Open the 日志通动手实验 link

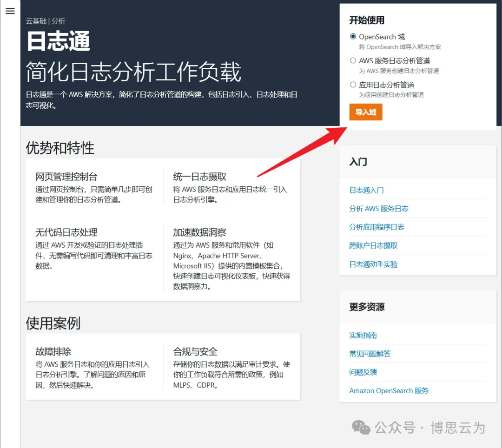[373, 264]
